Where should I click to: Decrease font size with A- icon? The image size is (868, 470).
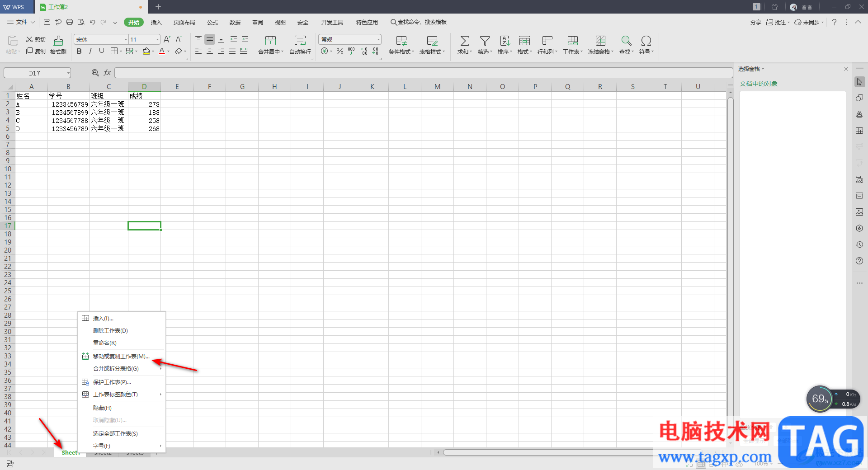point(179,40)
